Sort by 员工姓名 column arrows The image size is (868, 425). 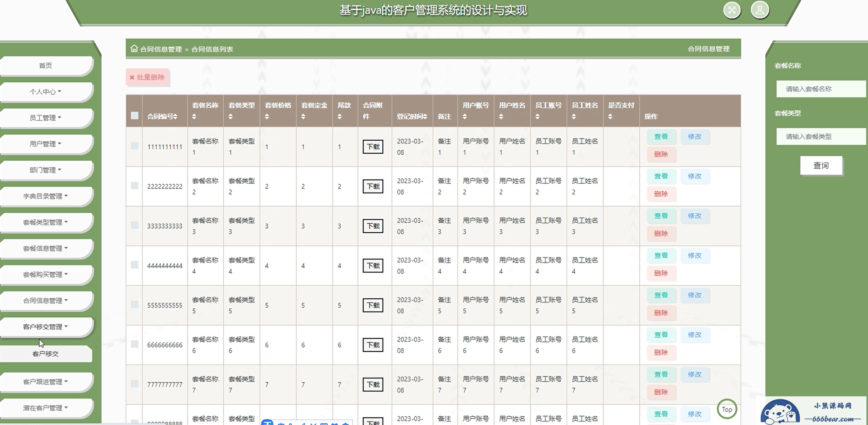[574, 117]
